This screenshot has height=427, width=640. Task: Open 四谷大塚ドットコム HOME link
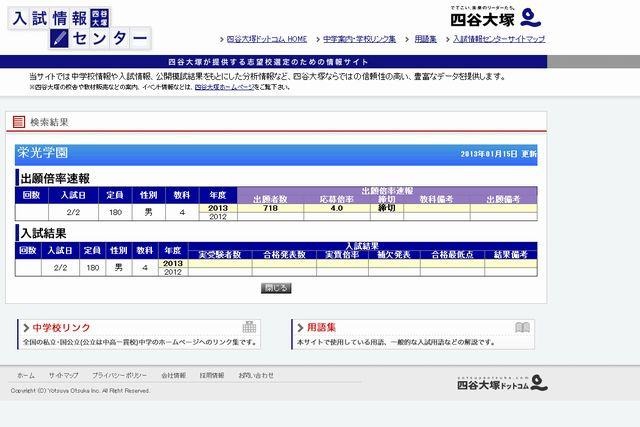267,39
